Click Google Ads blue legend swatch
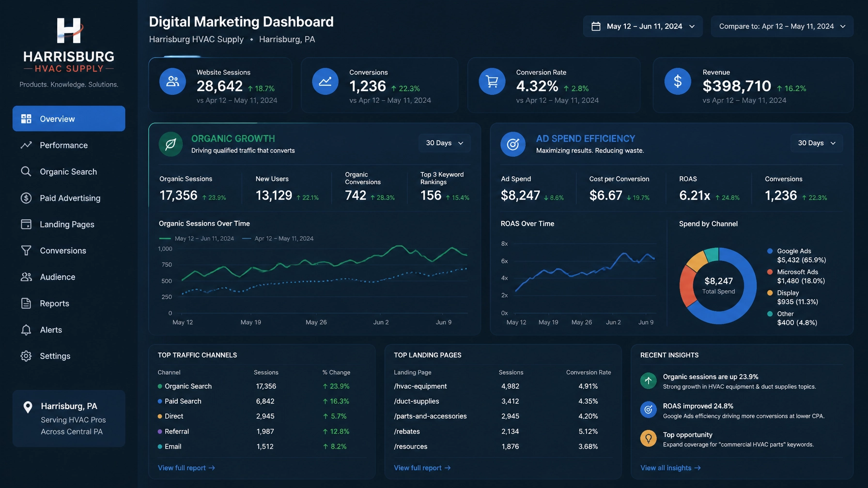 [770, 251]
